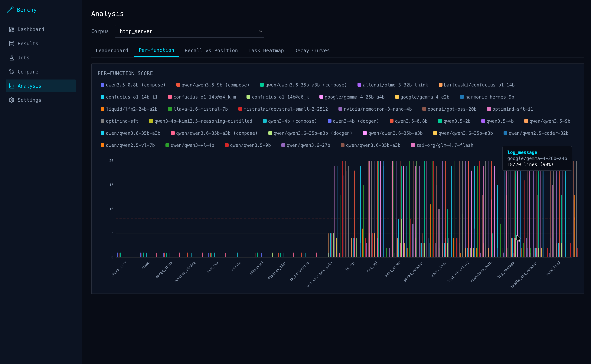Toggle the qwen3.5-0.8b (compose) legend series
This screenshot has width=591, height=364.
(x=133, y=85)
